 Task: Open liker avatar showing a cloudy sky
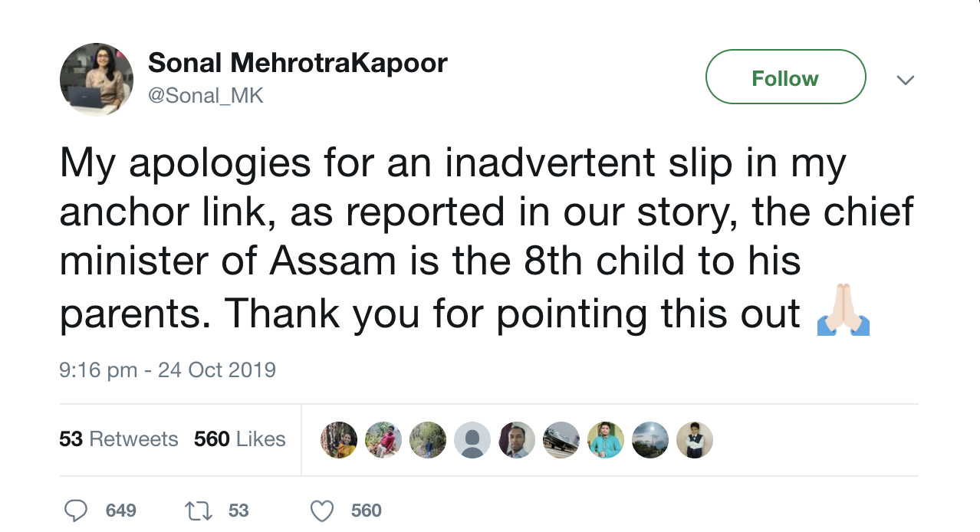point(650,440)
